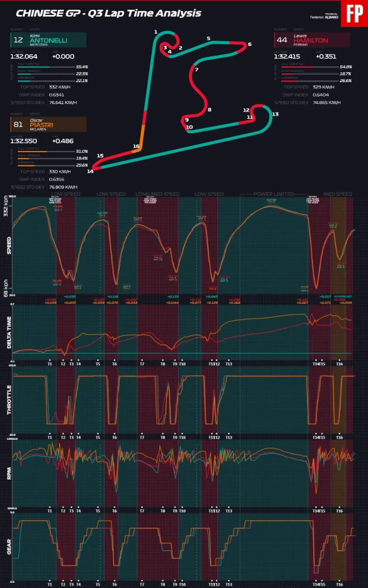368x588 pixels.
Task: Click the T6 marker below the throttle chart
Action: pyautogui.click(x=114, y=438)
